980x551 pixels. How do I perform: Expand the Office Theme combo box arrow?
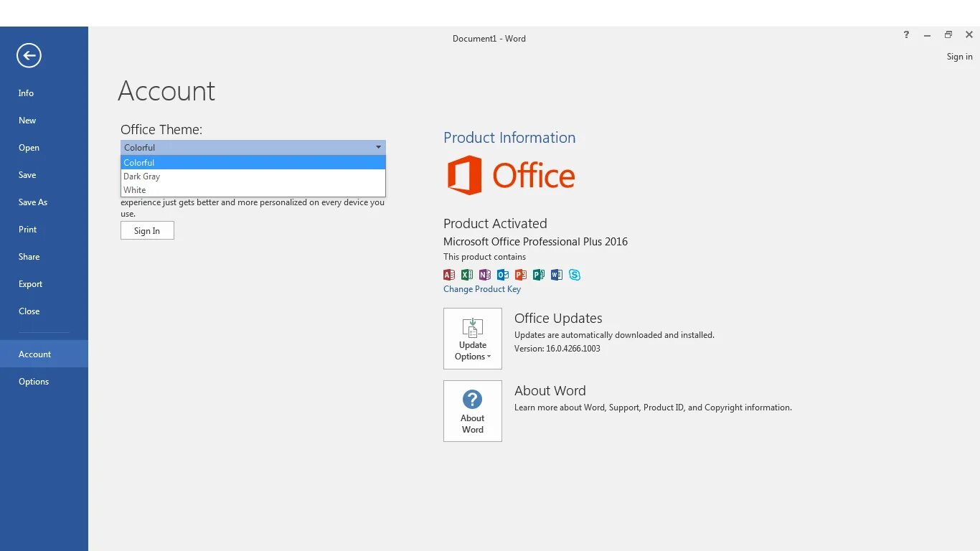pyautogui.click(x=378, y=147)
